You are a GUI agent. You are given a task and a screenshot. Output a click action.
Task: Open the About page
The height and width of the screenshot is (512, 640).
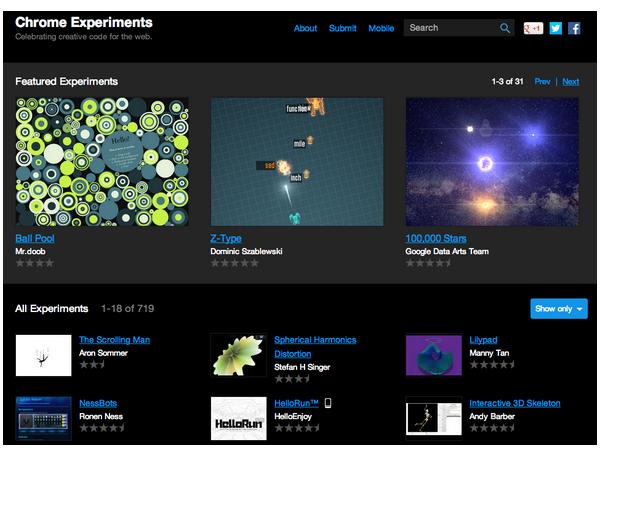click(305, 28)
